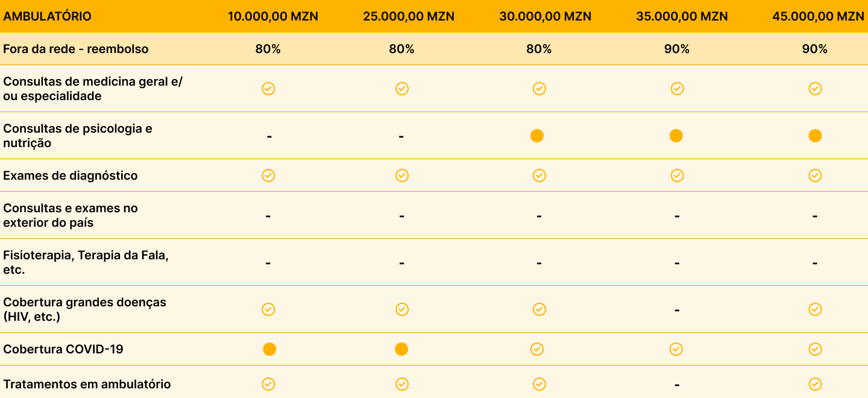Click checkmark for Exames de diagnóstico in 25.000,00 MZN plan
868x398 pixels.
pyautogui.click(x=402, y=175)
